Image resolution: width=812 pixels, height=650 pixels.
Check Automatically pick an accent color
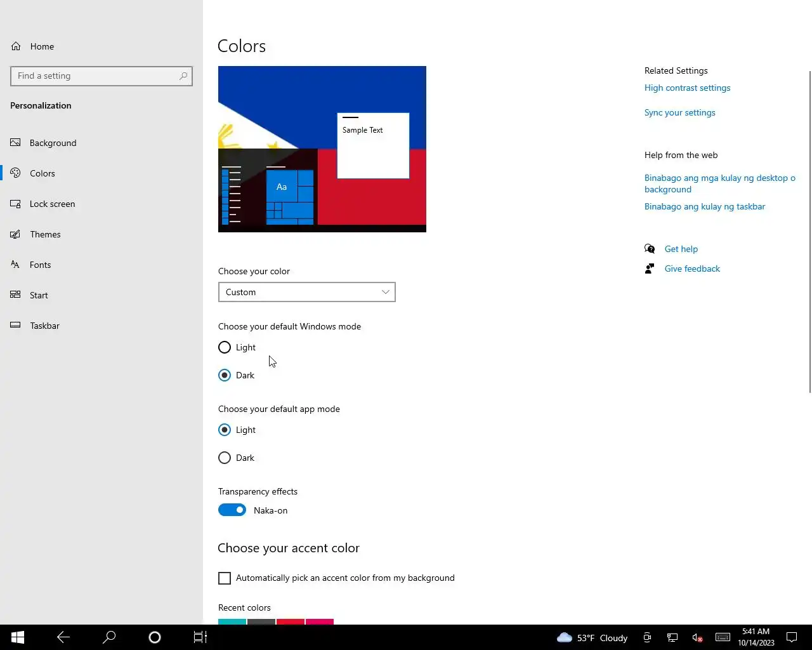coord(225,578)
